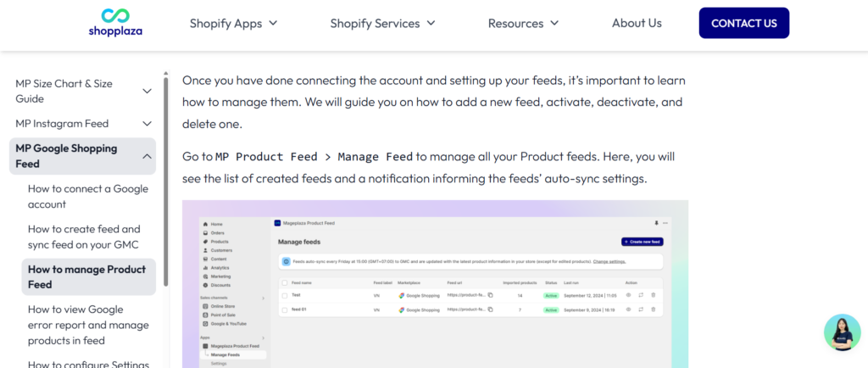This screenshot has height=368, width=868.
Task: Click the Resources dropdown arrow
Action: (554, 23)
